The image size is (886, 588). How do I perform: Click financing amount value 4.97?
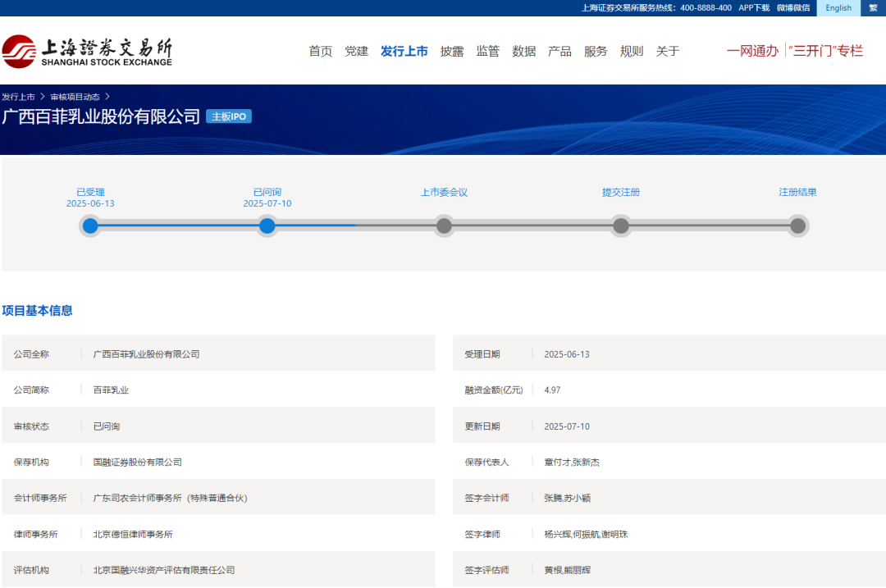point(552,390)
